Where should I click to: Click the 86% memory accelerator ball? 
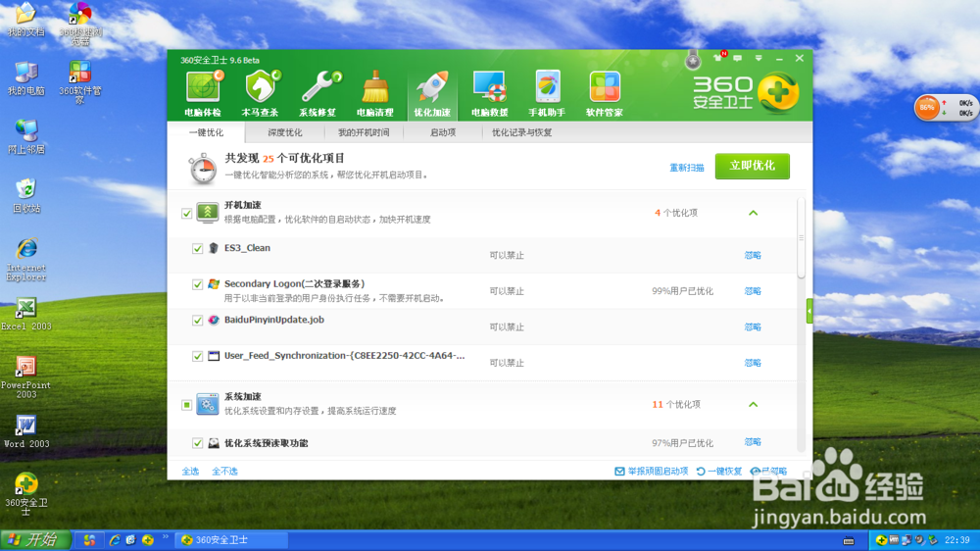(927, 108)
